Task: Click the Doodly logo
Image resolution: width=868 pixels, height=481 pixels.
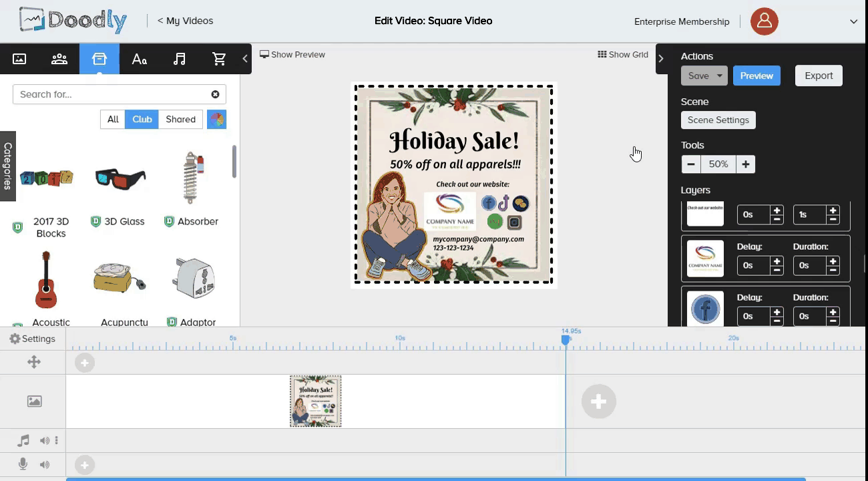Action: [x=73, y=21]
